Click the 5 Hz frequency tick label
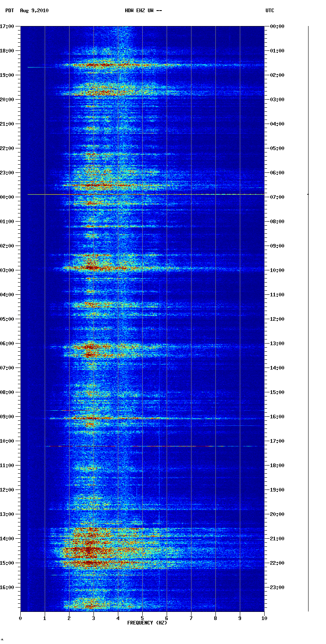Viewport: 326px width, 644px height. 142,618
